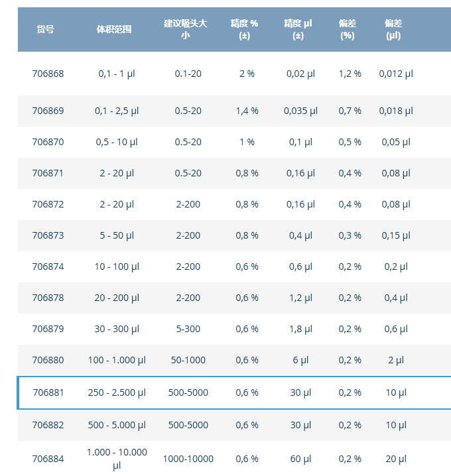Click the 货号 column header
The image size is (451, 476).
[45, 29]
